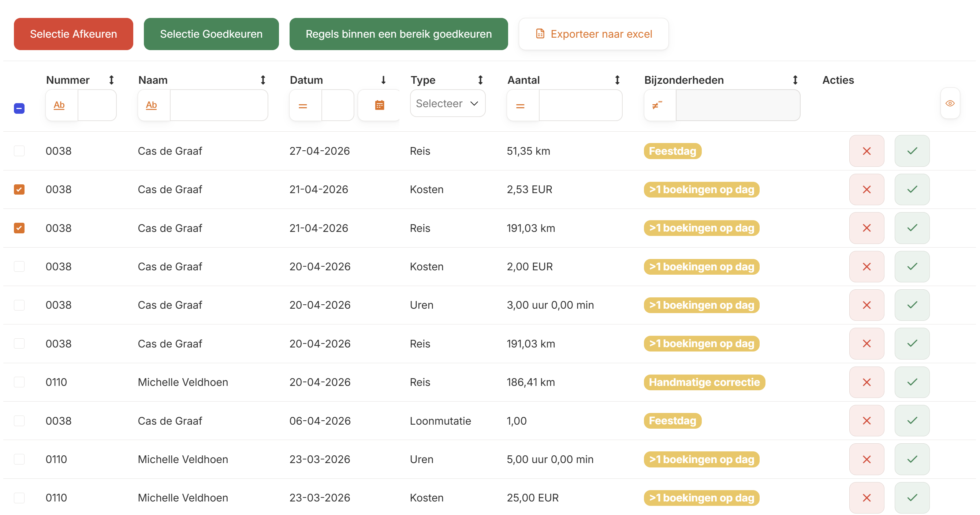Open the Naam filter operator menu
980x515 pixels.
point(154,105)
